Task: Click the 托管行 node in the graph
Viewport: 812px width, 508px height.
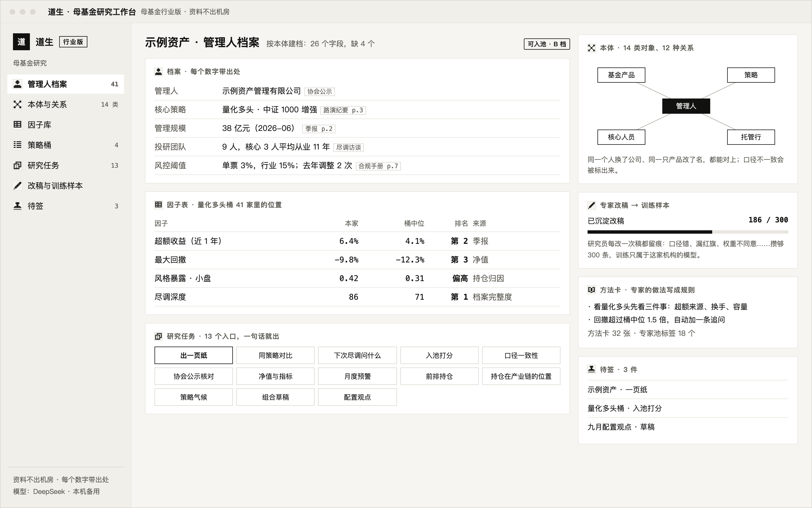Action: 751,137
